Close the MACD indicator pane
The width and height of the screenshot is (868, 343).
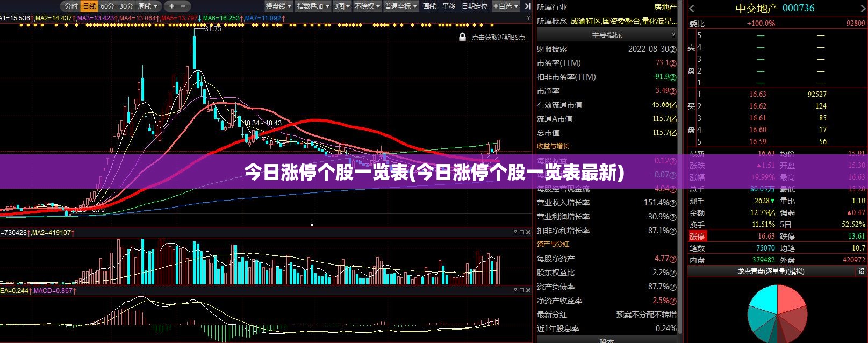tap(528, 290)
